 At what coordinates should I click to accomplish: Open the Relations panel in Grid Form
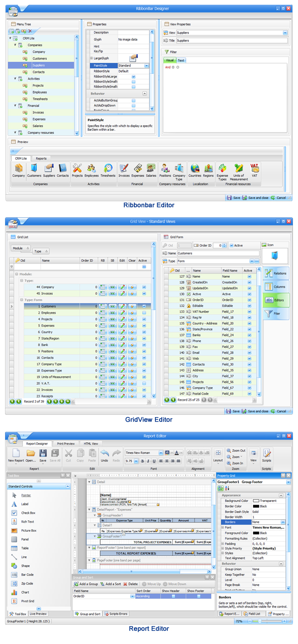click(x=276, y=273)
